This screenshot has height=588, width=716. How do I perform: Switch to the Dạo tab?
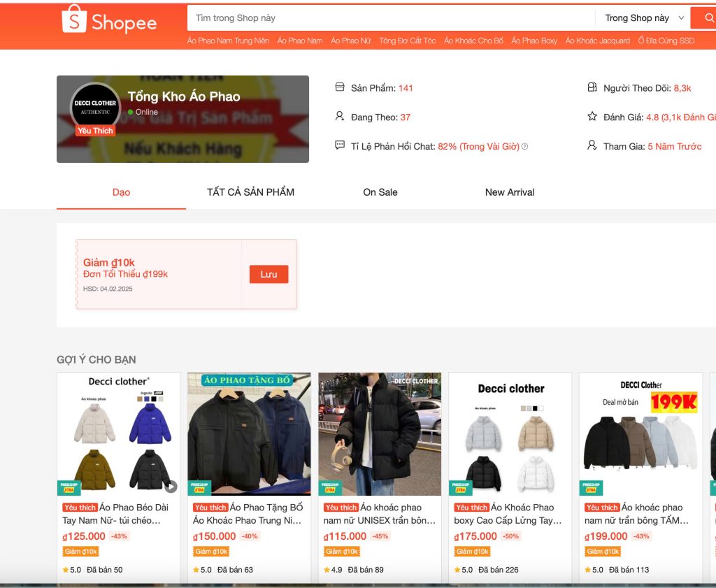click(122, 192)
